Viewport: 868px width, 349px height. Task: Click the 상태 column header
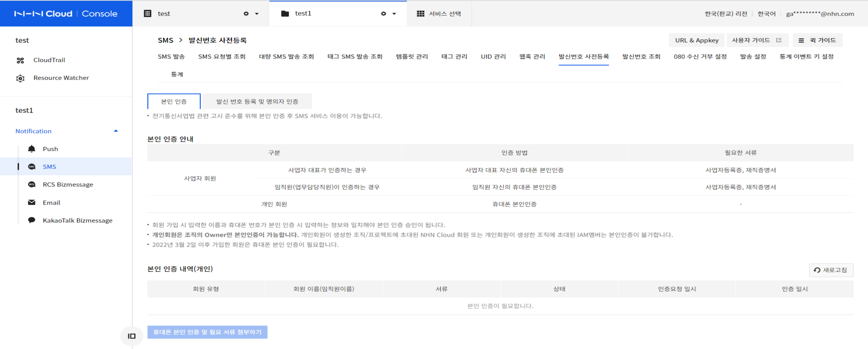click(x=559, y=289)
